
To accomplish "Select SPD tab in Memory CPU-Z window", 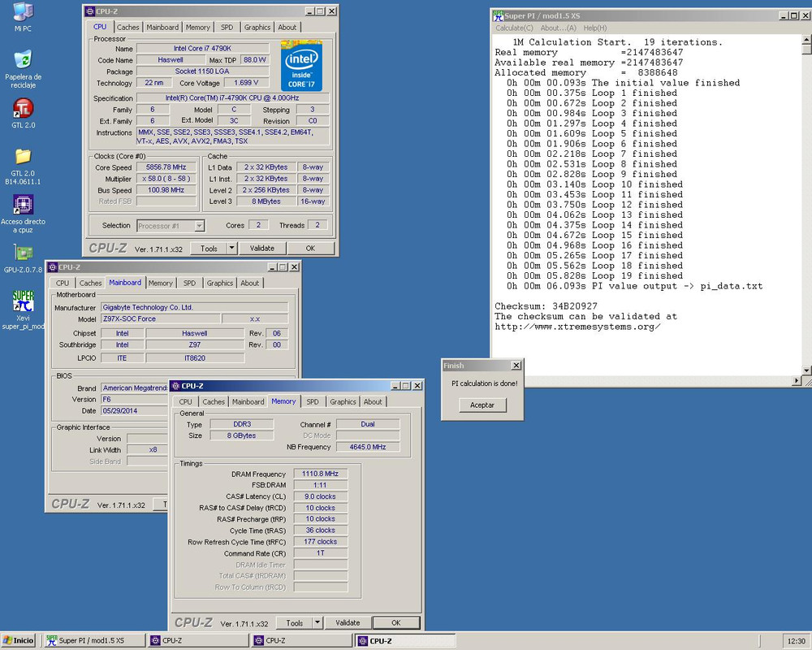I will coord(313,401).
